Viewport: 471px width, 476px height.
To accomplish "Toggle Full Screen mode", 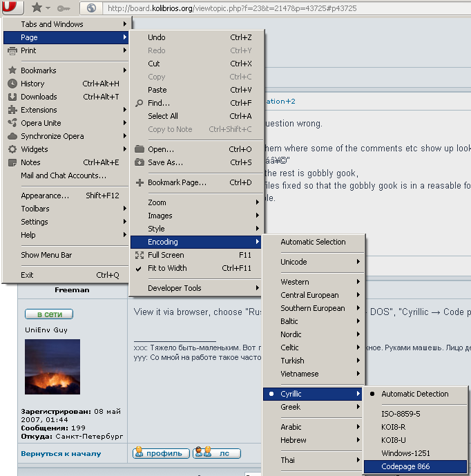I will pyautogui.click(x=166, y=255).
